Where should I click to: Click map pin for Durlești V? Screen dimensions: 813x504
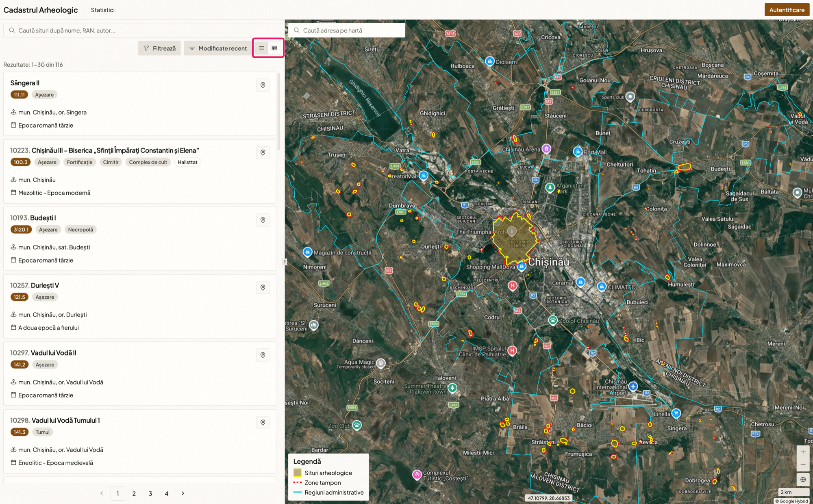click(x=263, y=288)
